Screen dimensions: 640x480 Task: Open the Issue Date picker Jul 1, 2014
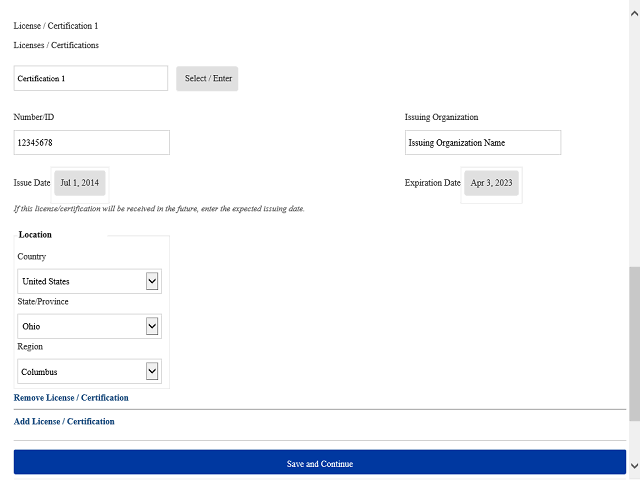pos(80,183)
